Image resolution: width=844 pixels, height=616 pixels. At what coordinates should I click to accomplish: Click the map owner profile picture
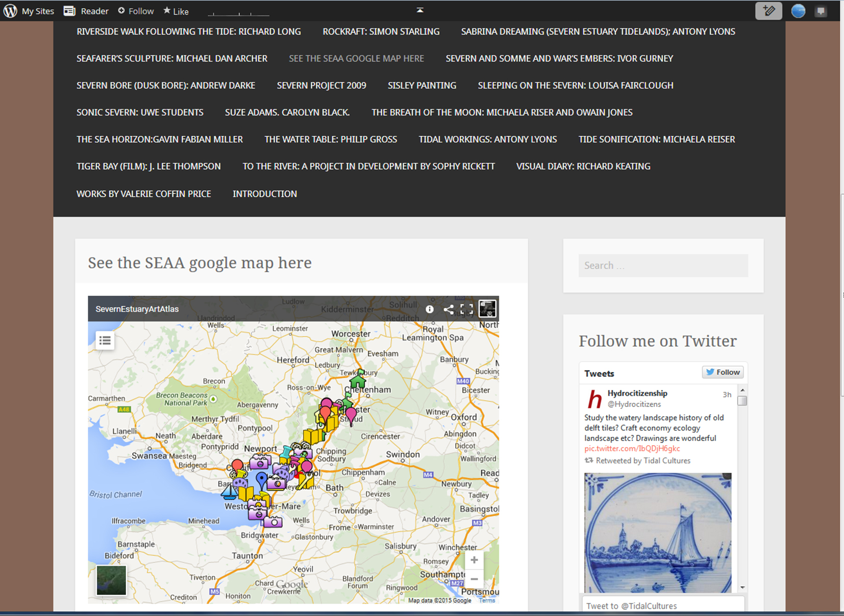click(x=487, y=309)
